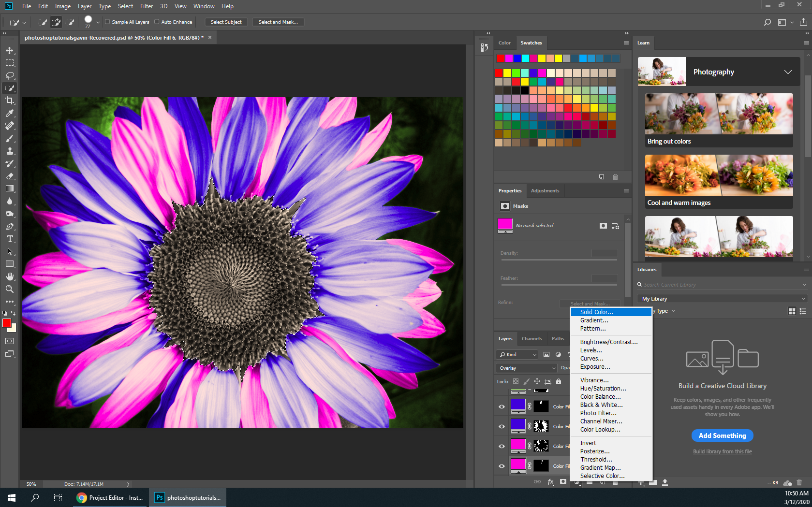Switch to the Channels tab
812x507 pixels.
pos(531,339)
